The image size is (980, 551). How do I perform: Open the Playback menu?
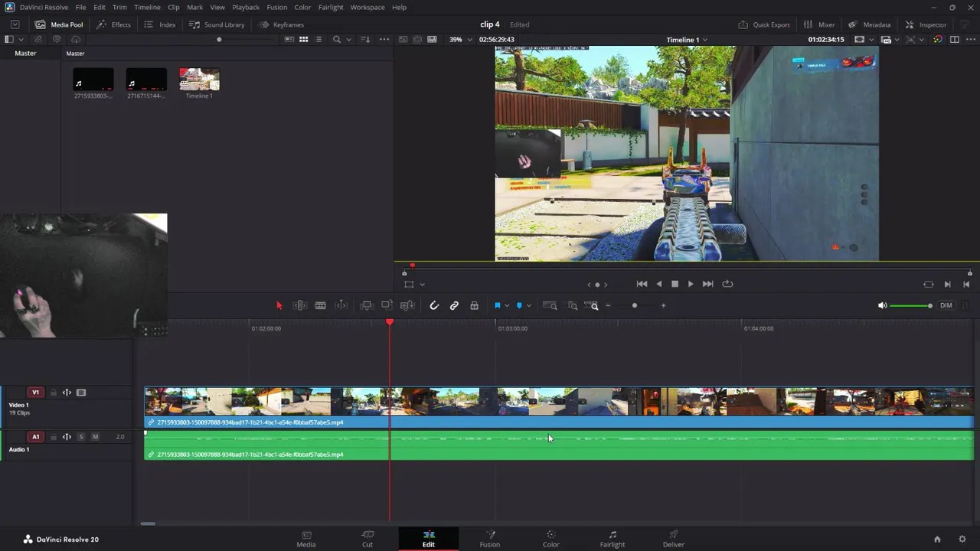[246, 7]
